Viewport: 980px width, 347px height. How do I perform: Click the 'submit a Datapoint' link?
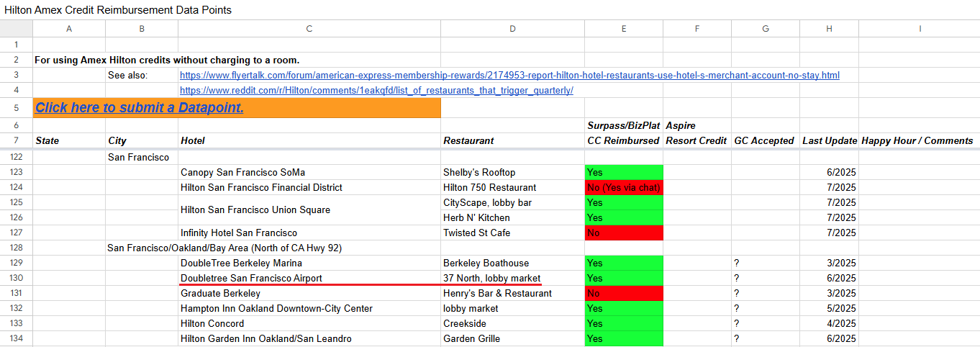point(140,108)
